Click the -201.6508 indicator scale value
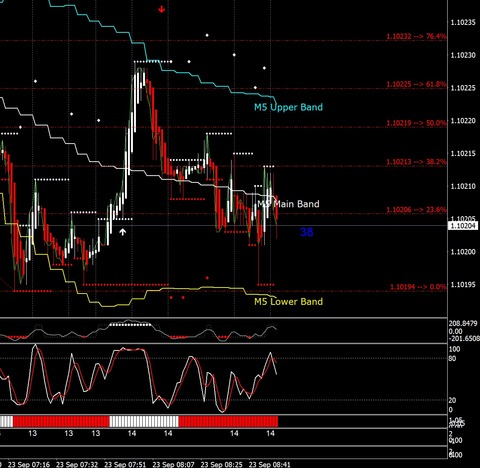The height and width of the screenshot is (468, 480). click(463, 339)
